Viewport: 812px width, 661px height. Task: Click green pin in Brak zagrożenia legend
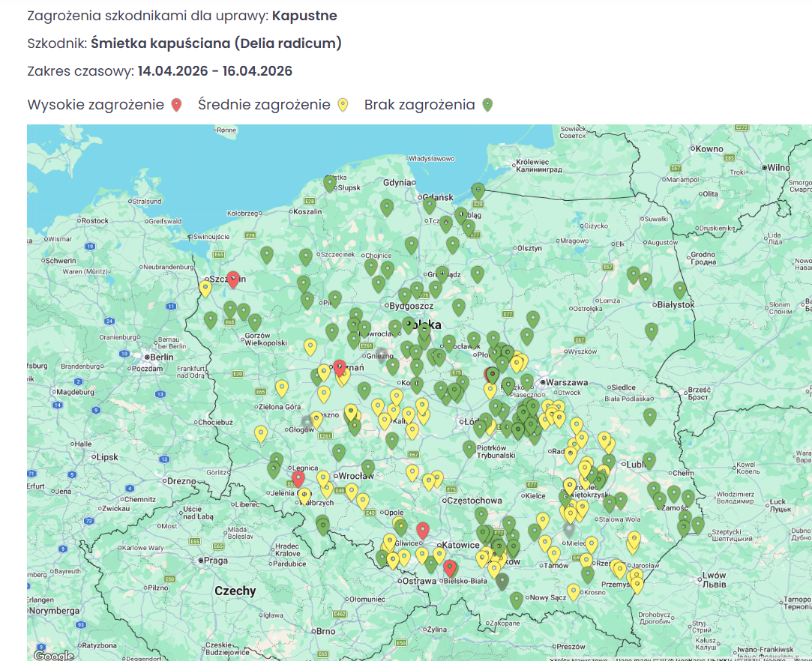487,105
